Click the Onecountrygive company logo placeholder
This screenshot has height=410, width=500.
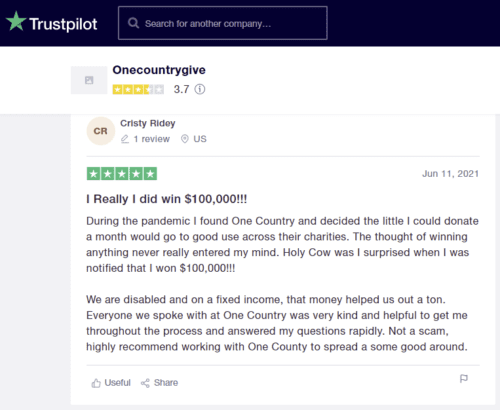coord(89,80)
